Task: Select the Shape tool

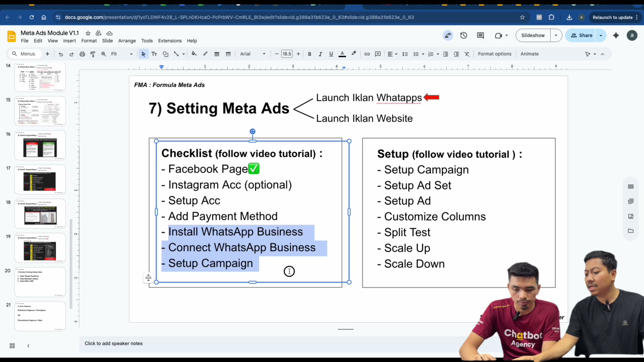Action: coord(165,54)
